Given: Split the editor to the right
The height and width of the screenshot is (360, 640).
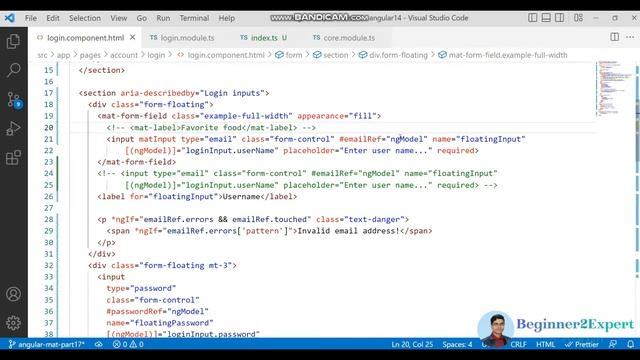Looking at the screenshot, I should pos(614,37).
